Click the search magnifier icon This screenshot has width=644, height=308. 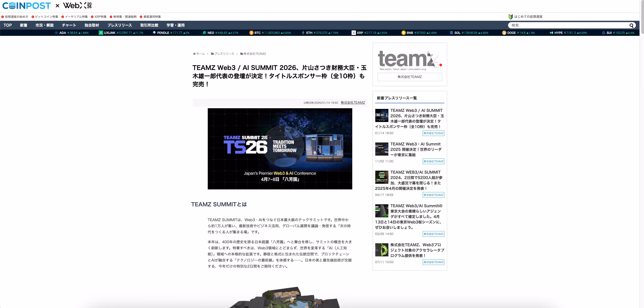click(x=631, y=25)
